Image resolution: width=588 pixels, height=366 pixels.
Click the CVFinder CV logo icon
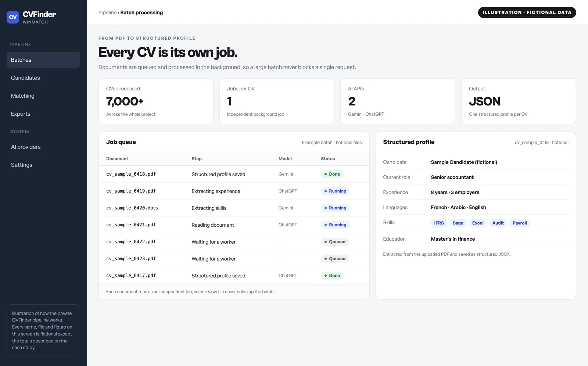pos(13,17)
